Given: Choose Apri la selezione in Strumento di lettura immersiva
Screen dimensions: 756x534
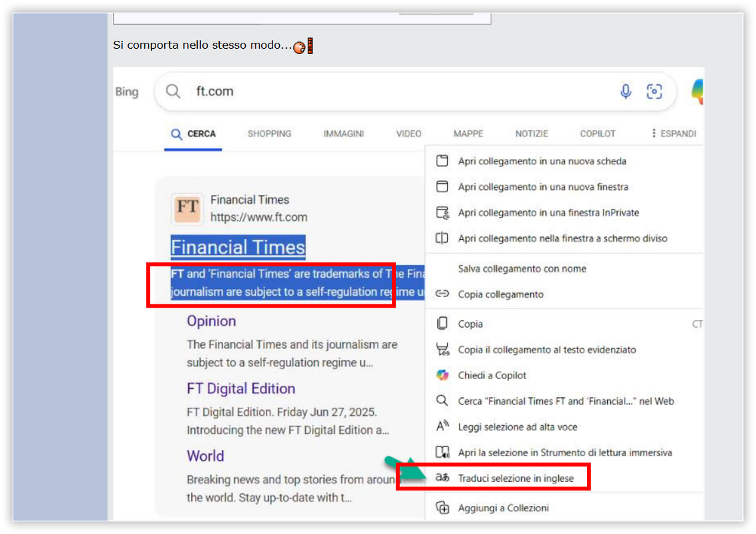Looking at the screenshot, I should (564, 452).
